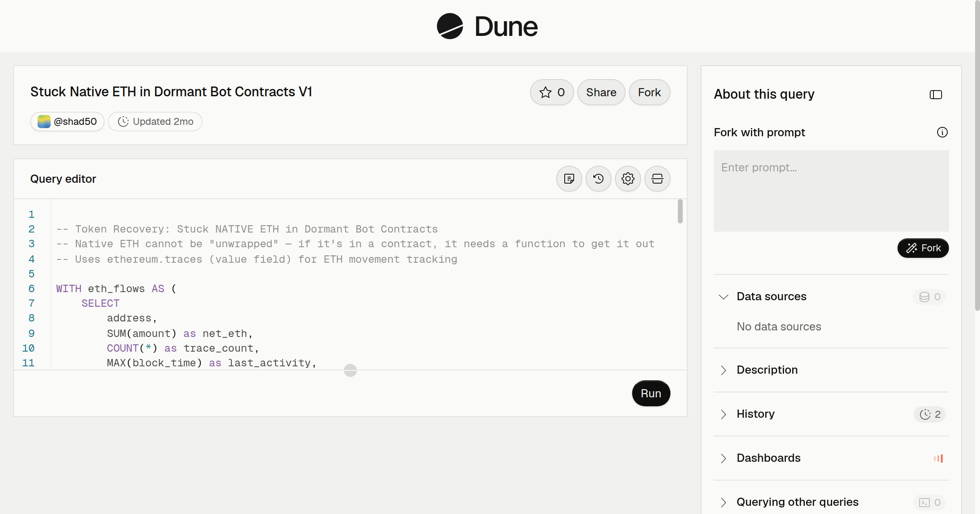Expand the History section
The height and width of the screenshot is (514, 980).
(724, 414)
